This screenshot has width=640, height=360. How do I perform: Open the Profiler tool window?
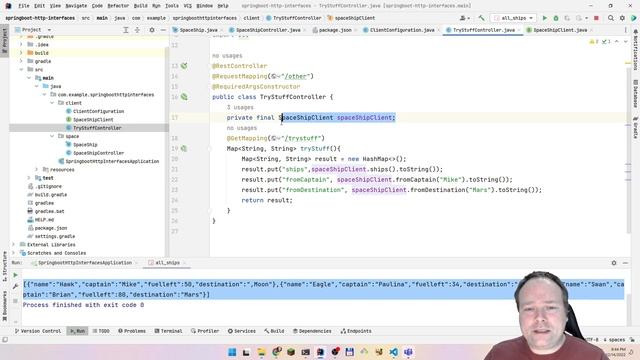[205, 331]
